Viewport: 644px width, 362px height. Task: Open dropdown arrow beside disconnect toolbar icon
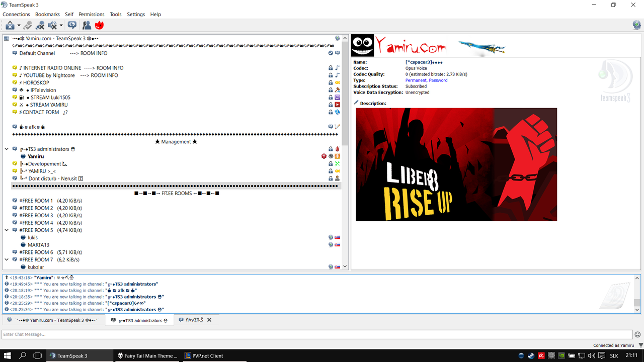coord(19,25)
